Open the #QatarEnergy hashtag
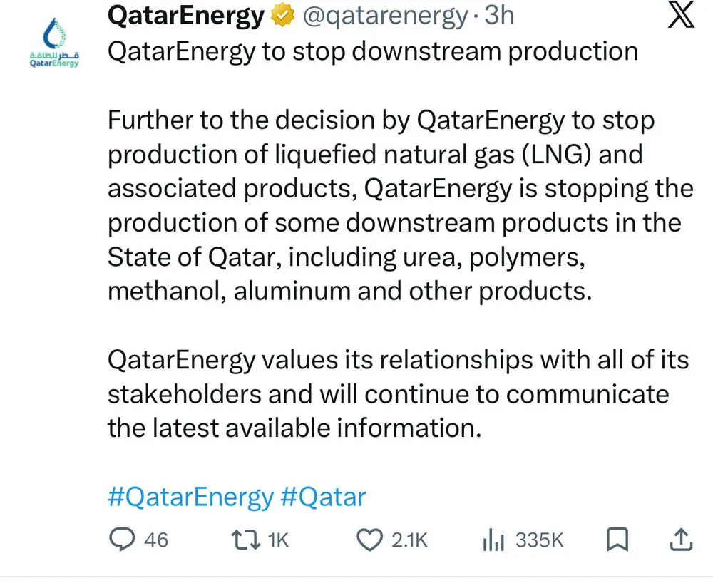The image size is (713, 588). [x=190, y=497]
